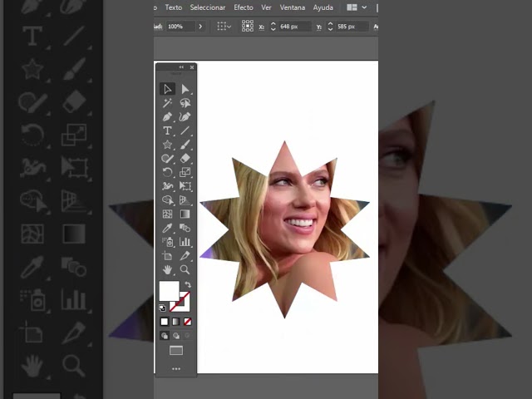Screen dimensions: 532x399
Task: Choose the Magic Wand tool
Action: click(167, 103)
